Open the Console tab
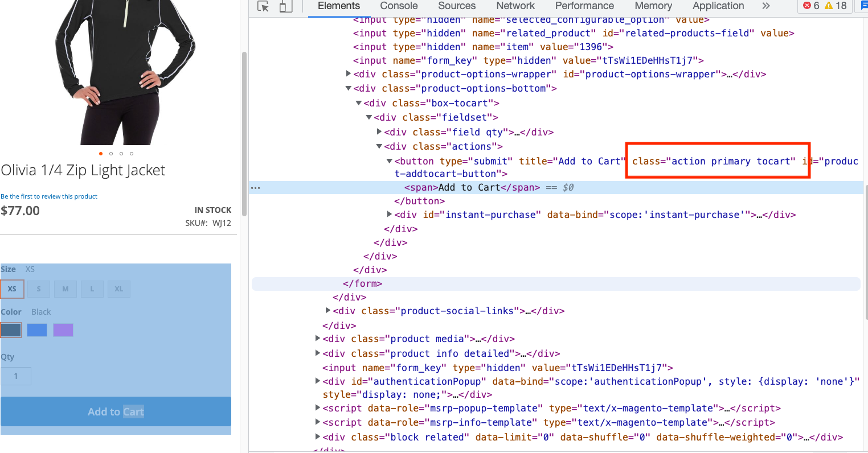Screen dimensions: 868x453 pos(399,6)
